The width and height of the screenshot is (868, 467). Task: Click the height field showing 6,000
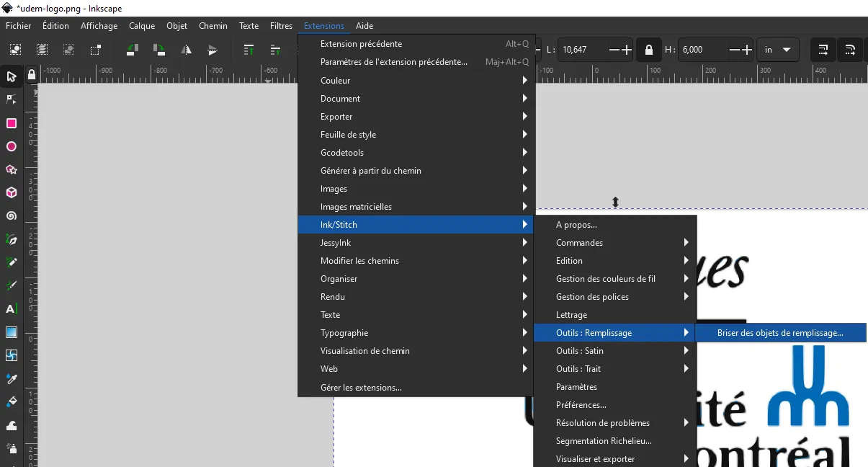coord(702,50)
